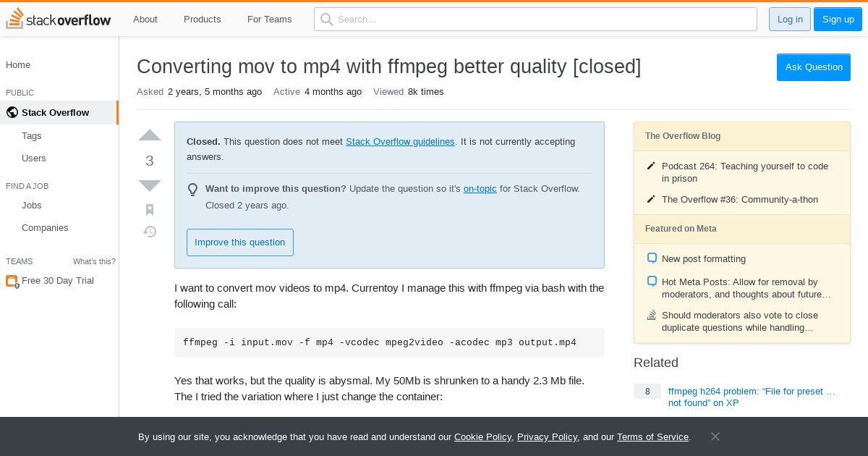Select Tags in the left sidebar
868x456 pixels.
coord(32,136)
